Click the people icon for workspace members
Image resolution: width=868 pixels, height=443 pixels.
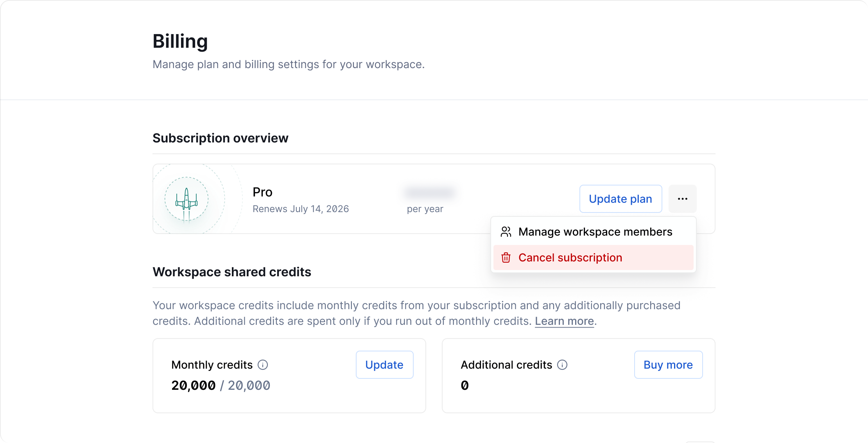pyautogui.click(x=506, y=232)
